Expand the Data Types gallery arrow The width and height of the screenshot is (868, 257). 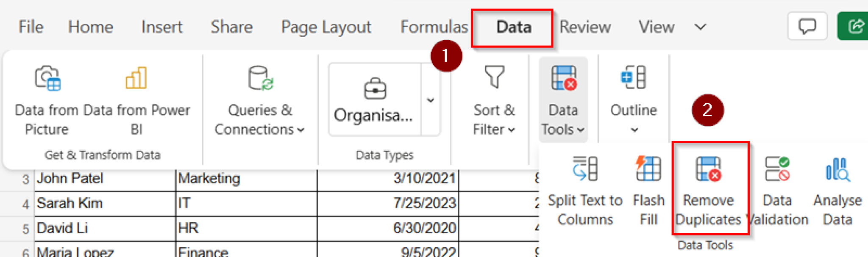431,100
